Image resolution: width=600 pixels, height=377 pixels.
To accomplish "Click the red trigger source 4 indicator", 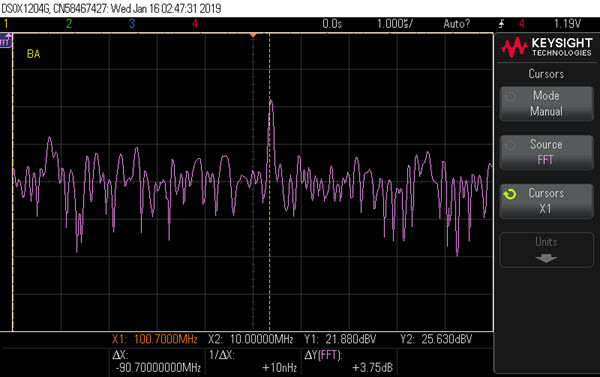I will click(x=522, y=24).
